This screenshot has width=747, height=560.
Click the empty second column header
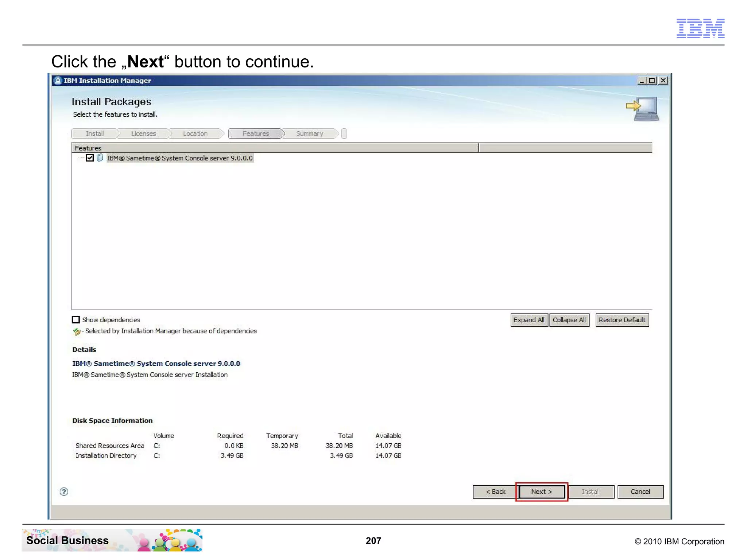tap(565, 148)
